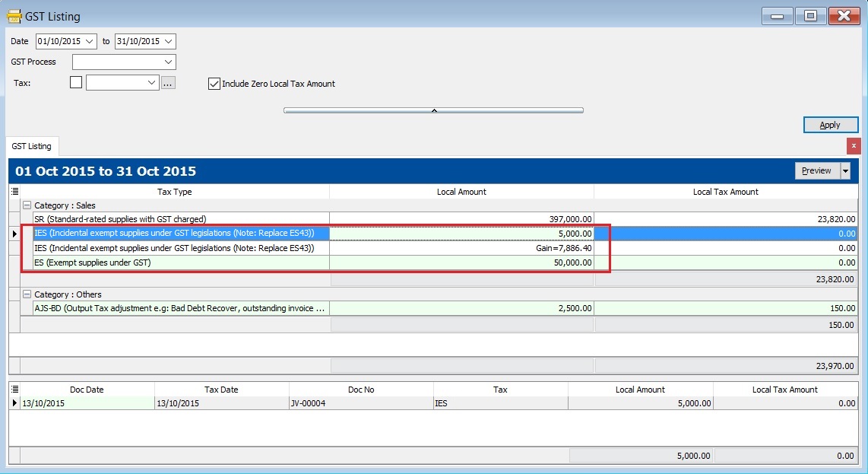Viewport: 868px width, 474px height.
Task: Minimize the GST Listing window
Action: [777, 16]
